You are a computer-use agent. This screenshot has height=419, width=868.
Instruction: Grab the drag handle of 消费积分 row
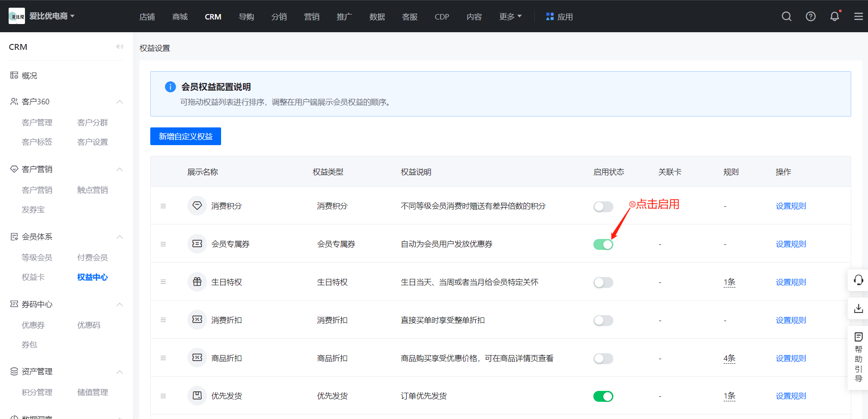point(163,206)
